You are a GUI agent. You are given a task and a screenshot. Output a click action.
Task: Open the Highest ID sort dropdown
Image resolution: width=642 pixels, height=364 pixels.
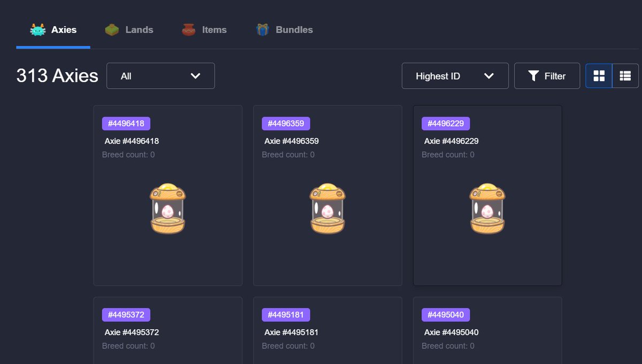click(x=455, y=76)
